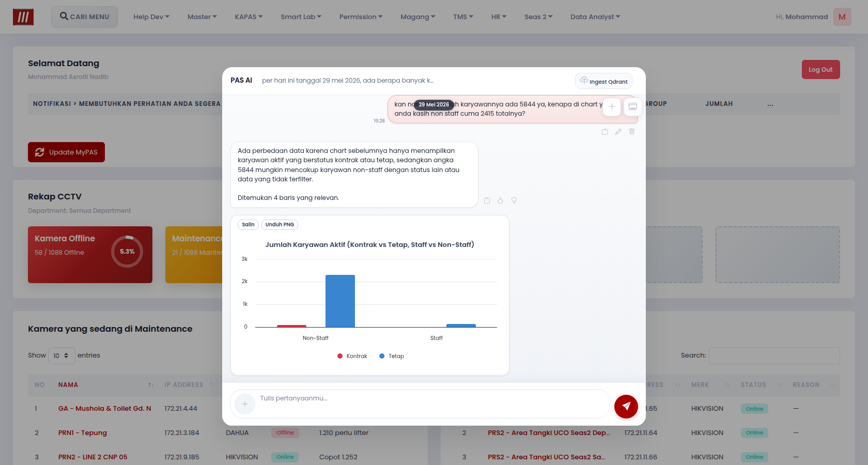Delete the user message with the trash icon

click(x=632, y=132)
